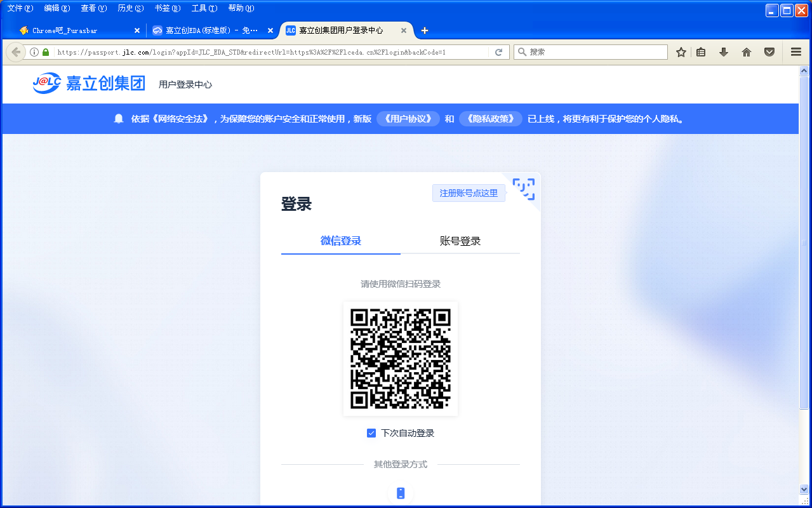
Task: Click the notification bell icon in banner
Action: (119, 119)
